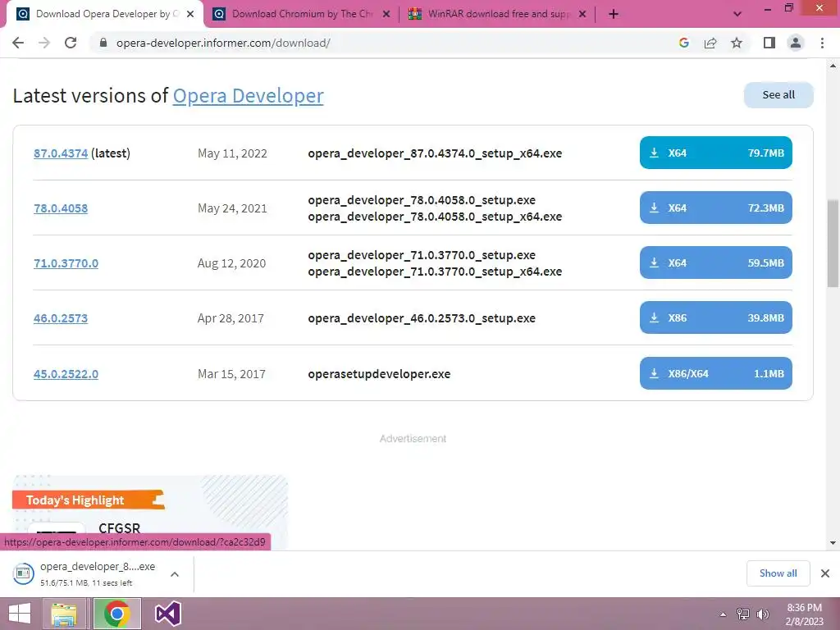The height and width of the screenshot is (630, 840).
Task: Click the May 11, 2022 date
Action: coord(232,153)
